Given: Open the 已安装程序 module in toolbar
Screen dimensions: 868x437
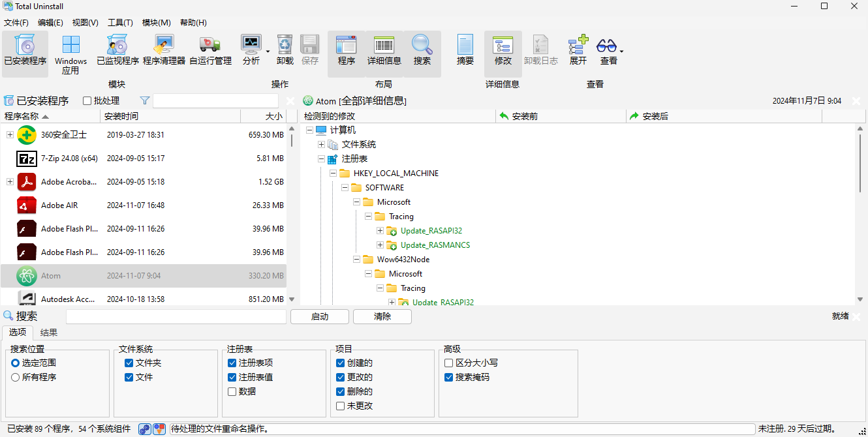Looking at the screenshot, I should (x=25, y=53).
